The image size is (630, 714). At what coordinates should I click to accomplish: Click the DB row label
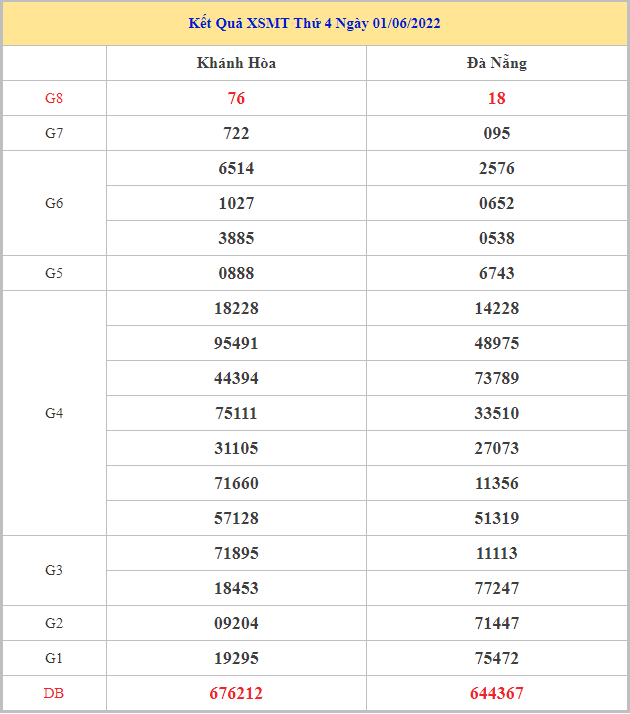[54, 693]
